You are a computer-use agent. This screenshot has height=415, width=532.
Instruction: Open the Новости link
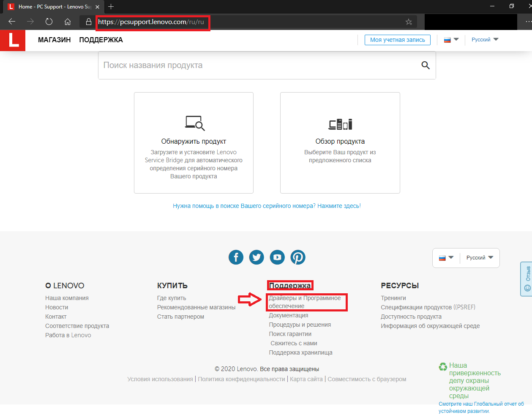[x=57, y=307]
